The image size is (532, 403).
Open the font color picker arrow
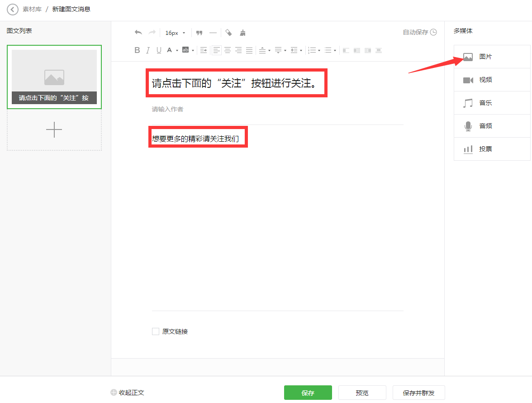pyautogui.click(x=177, y=50)
